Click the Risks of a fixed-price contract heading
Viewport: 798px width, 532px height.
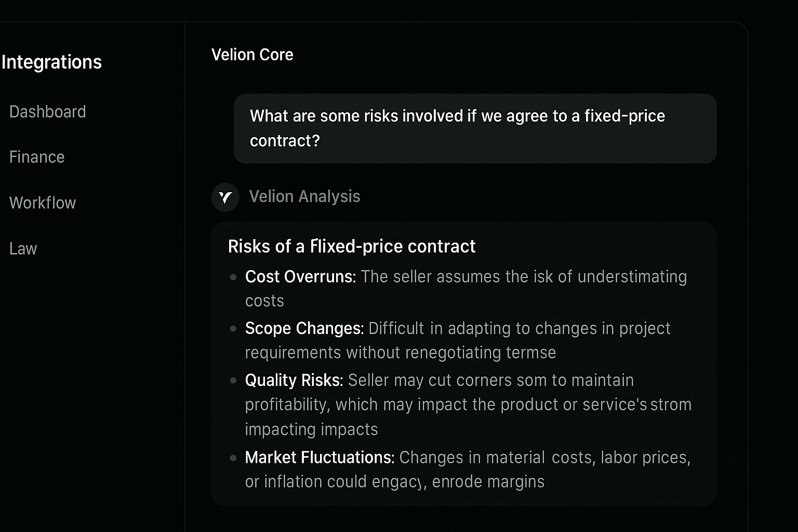pos(352,246)
